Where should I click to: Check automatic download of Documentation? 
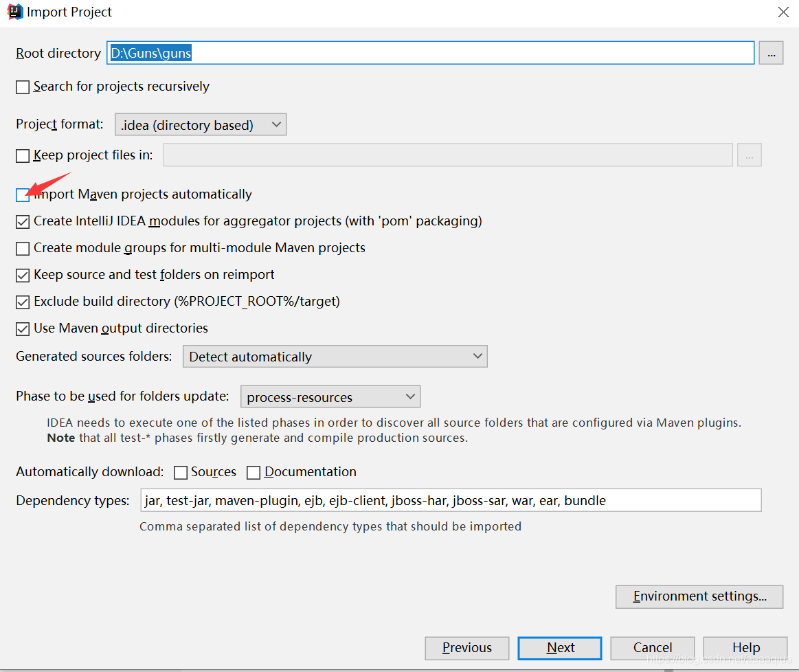point(254,473)
